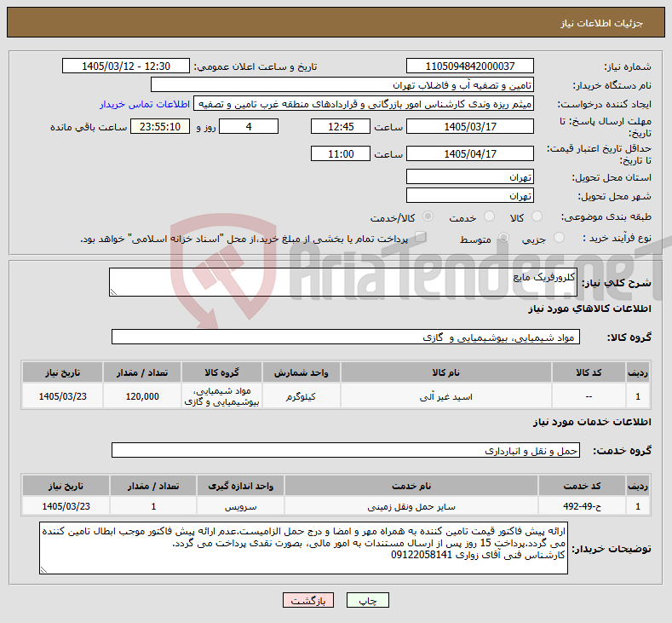Click the اطلاعات کالاهای مورد نیاز heading

[589, 309]
